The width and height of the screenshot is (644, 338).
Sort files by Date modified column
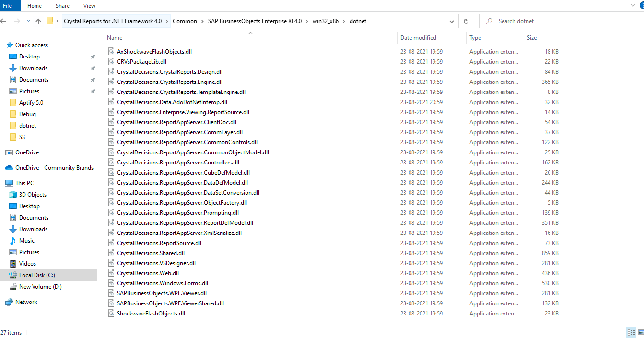[418, 38]
